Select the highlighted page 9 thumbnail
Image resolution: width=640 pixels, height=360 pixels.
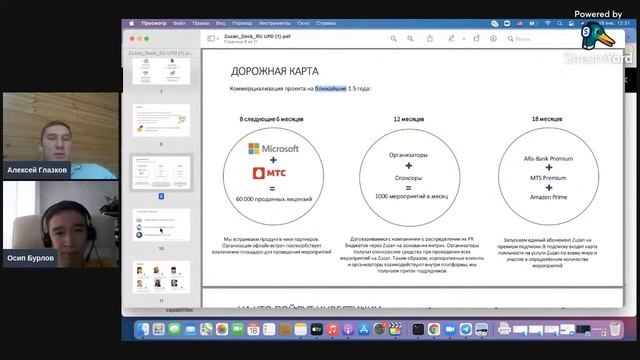(x=161, y=173)
